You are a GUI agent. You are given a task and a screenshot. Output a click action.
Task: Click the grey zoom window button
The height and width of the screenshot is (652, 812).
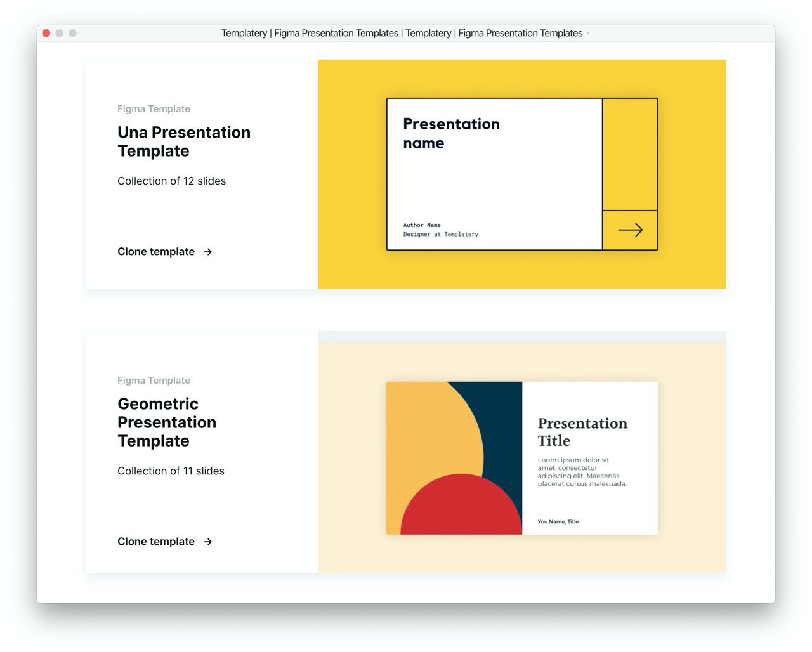(73, 33)
